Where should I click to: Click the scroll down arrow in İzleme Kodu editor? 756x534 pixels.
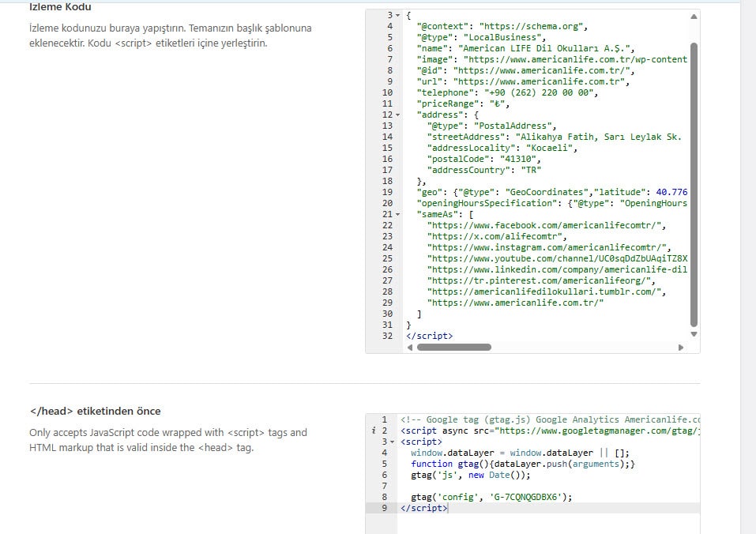694,334
